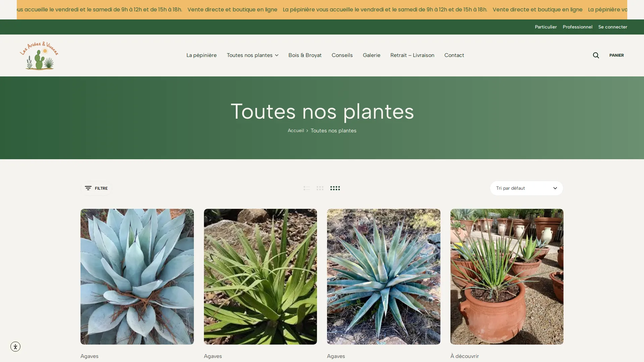Screen dimensions: 644x362
Task: Click the Toutes nos plantes breadcrumb text
Action: click(x=333, y=131)
